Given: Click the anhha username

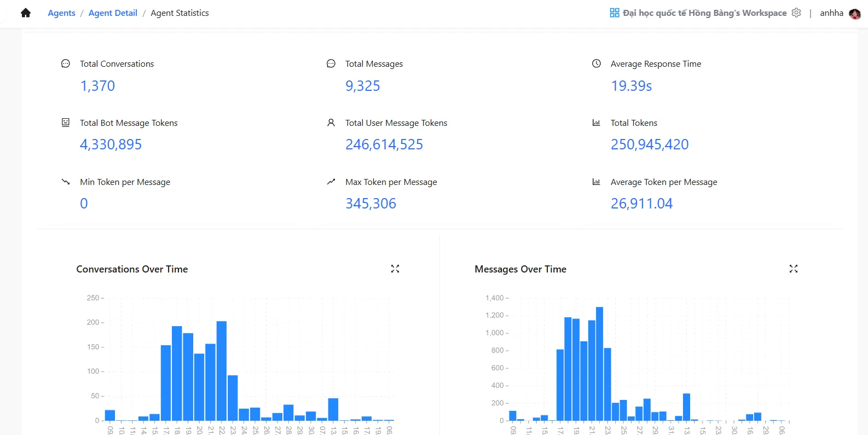Looking at the screenshot, I should tap(831, 13).
